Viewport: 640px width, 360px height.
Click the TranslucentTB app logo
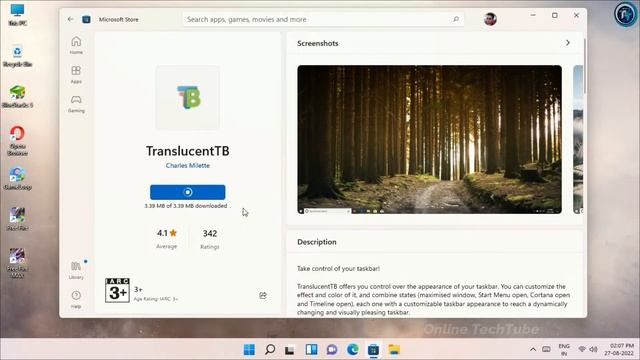[188, 98]
